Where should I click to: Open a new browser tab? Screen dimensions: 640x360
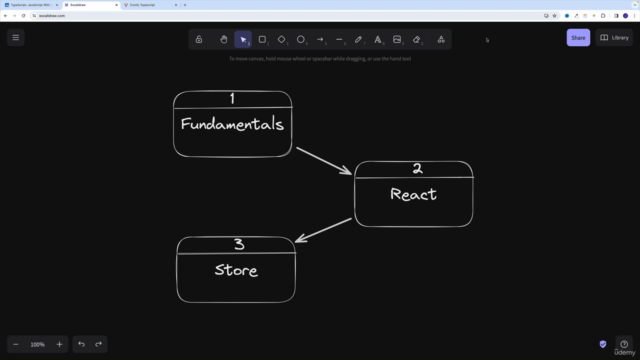[185, 5]
